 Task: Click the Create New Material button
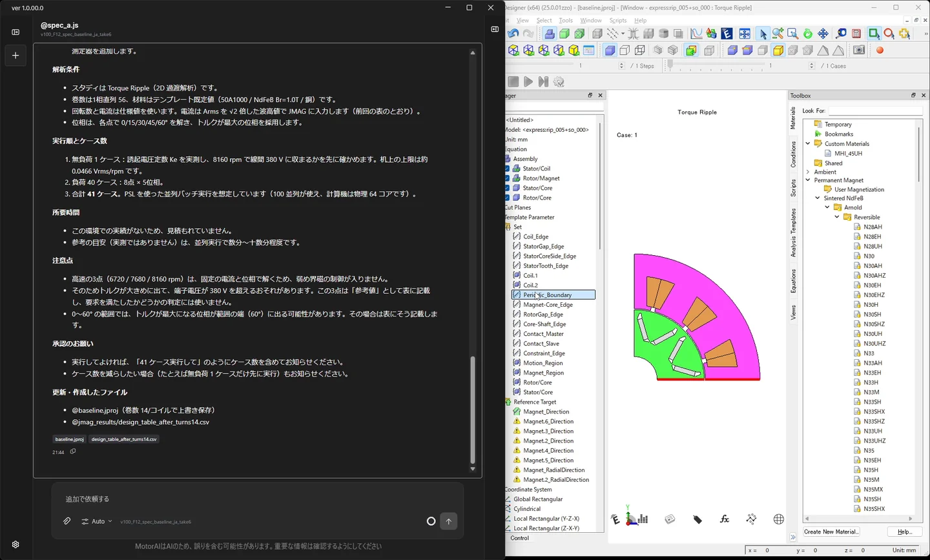click(x=831, y=532)
